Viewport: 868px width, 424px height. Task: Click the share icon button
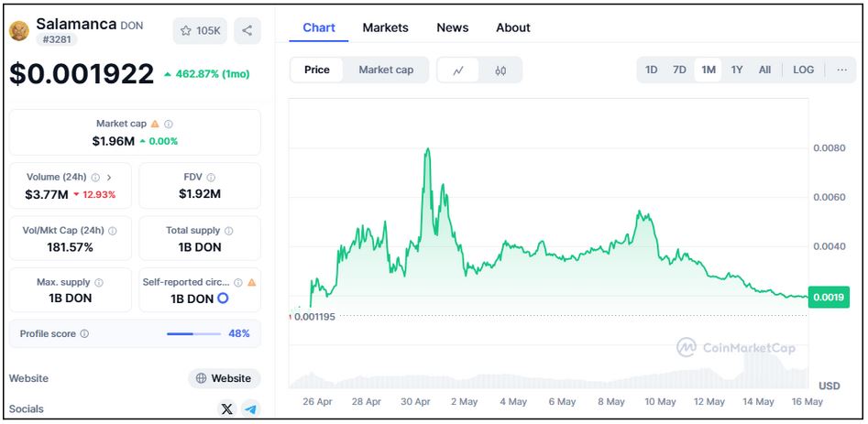247,30
